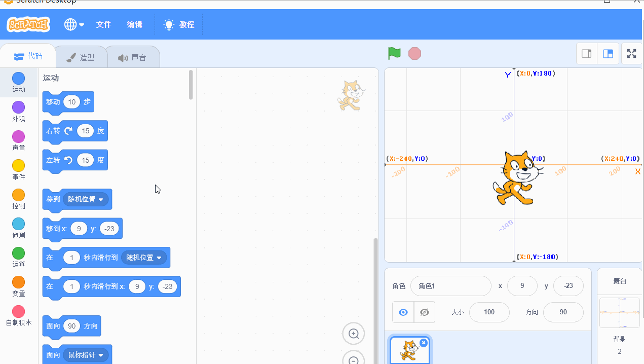Click the block palette scrollbar

(191, 85)
